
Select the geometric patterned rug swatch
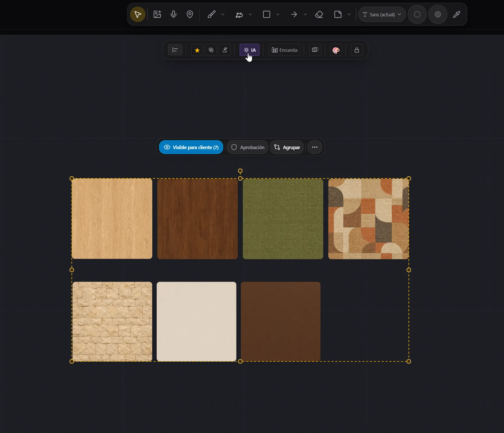pyautogui.click(x=369, y=219)
